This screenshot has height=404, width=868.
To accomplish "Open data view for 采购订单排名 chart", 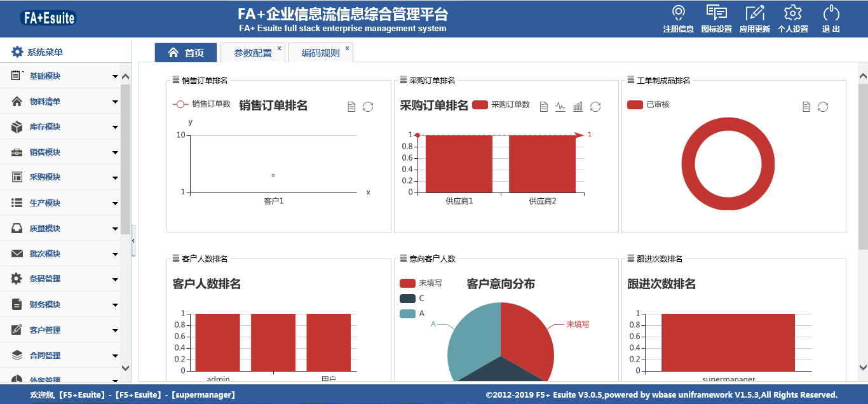I will click(x=544, y=107).
